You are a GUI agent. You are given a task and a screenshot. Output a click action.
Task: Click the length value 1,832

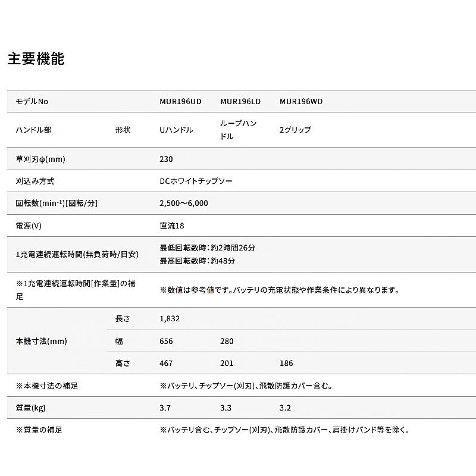pyautogui.click(x=170, y=319)
